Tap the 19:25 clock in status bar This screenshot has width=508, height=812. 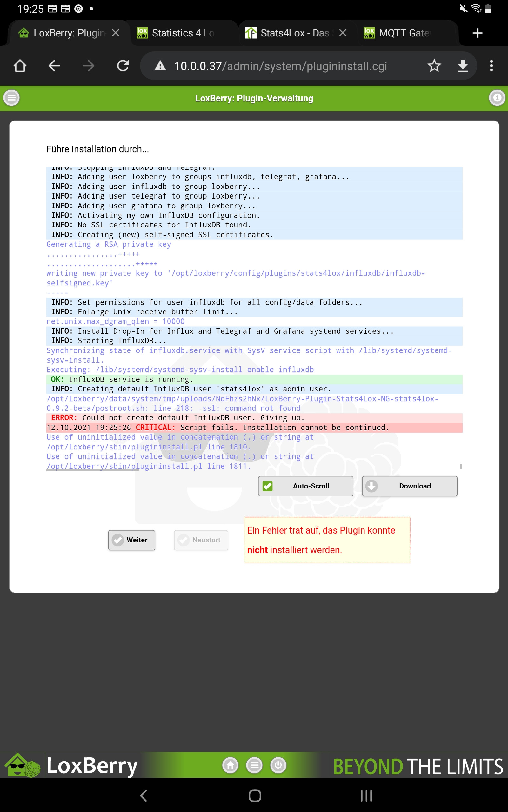(x=30, y=9)
